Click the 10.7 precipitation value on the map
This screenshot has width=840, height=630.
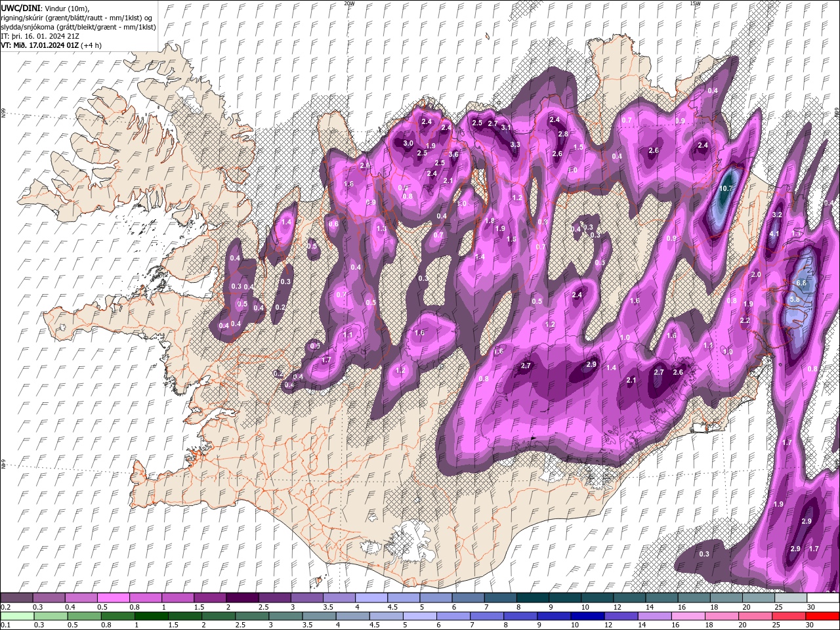pyautogui.click(x=726, y=188)
